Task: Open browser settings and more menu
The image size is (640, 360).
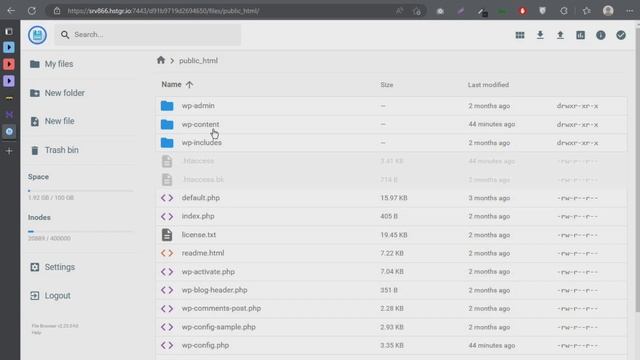Action: 629,11
